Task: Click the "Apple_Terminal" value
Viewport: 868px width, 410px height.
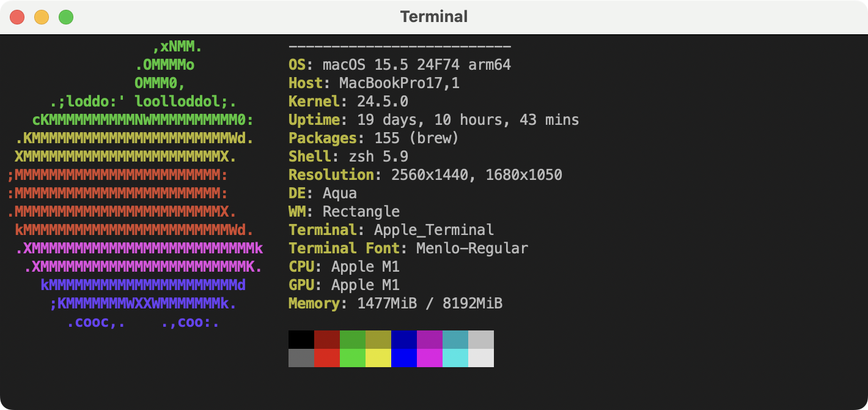Action: [x=434, y=230]
